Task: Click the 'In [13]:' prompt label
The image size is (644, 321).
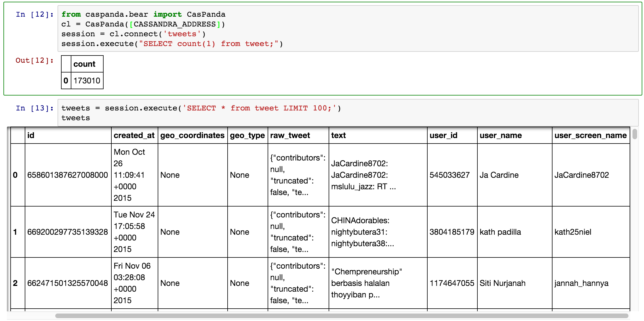Action: [x=35, y=108]
